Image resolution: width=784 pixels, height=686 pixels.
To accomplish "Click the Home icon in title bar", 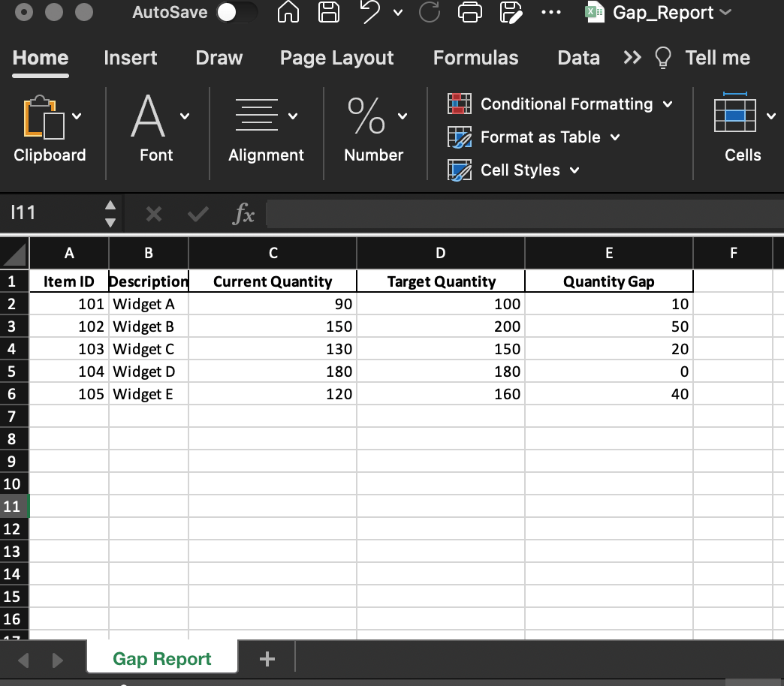I will [289, 13].
